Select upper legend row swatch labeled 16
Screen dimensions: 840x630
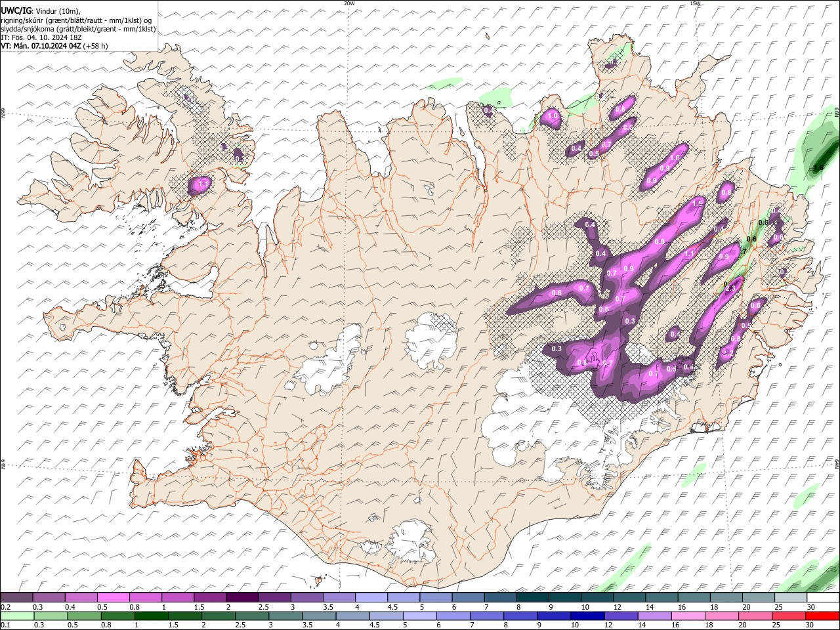(x=694, y=597)
